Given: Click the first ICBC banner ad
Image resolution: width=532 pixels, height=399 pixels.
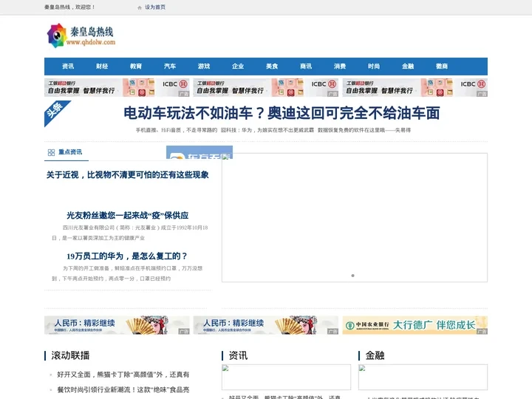Looking at the screenshot, I should click(x=117, y=87).
